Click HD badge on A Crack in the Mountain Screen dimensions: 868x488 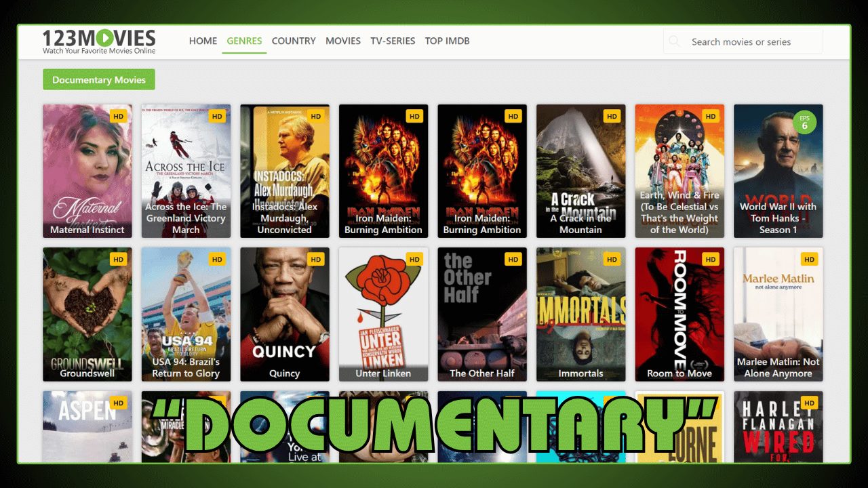click(x=612, y=116)
